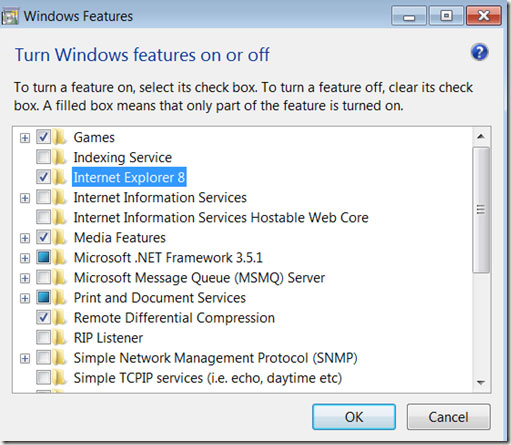Open the blue help question mark icon
This screenshot has width=511, height=445.
coord(479,52)
